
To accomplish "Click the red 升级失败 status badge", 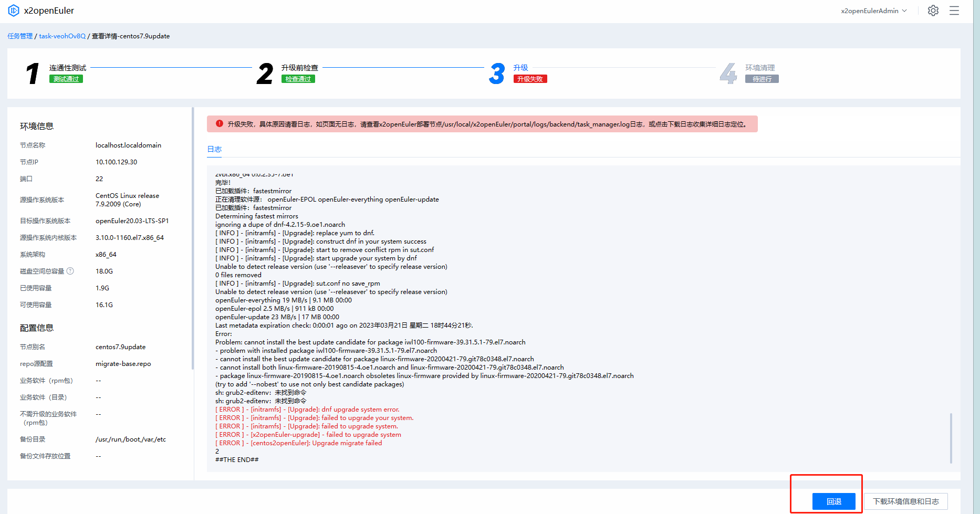I will pyautogui.click(x=530, y=79).
